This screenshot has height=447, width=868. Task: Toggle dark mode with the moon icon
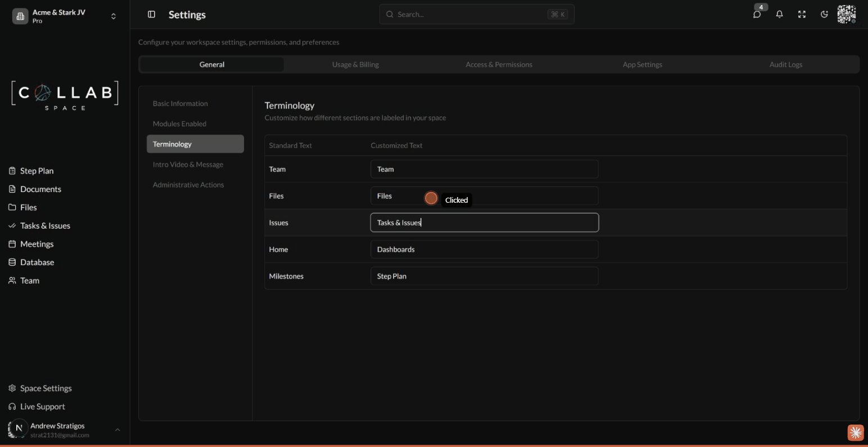[824, 14]
